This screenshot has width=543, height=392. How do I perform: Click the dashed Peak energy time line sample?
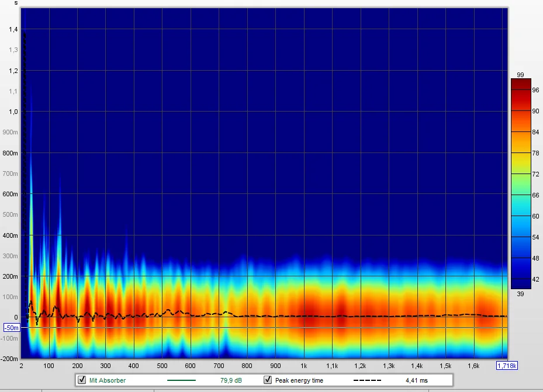(x=367, y=380)
